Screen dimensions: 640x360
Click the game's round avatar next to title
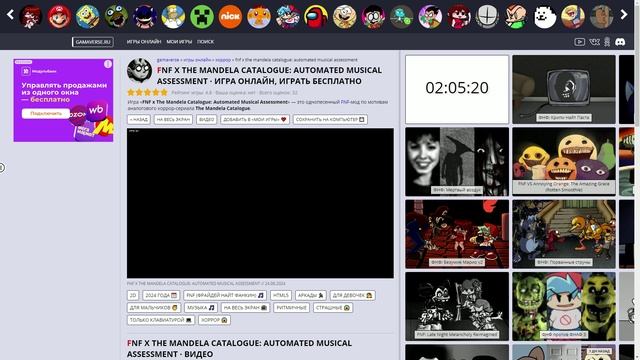coord(140,71)
